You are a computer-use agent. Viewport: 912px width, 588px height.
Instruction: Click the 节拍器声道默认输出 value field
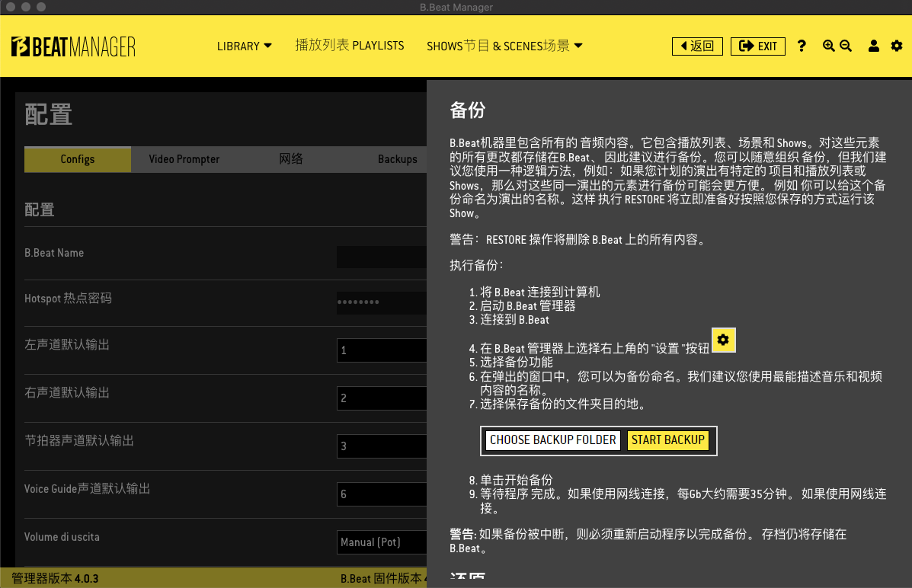pos(382,446)
